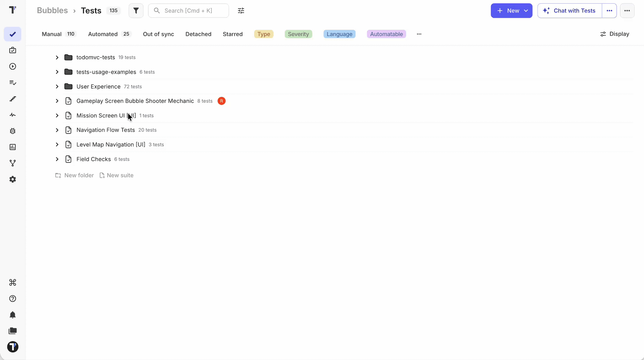The height and width of the screenshot is (360, 644).
Task: Open the briefcase icon in the sidebar
Action: (x=12, y=50)
